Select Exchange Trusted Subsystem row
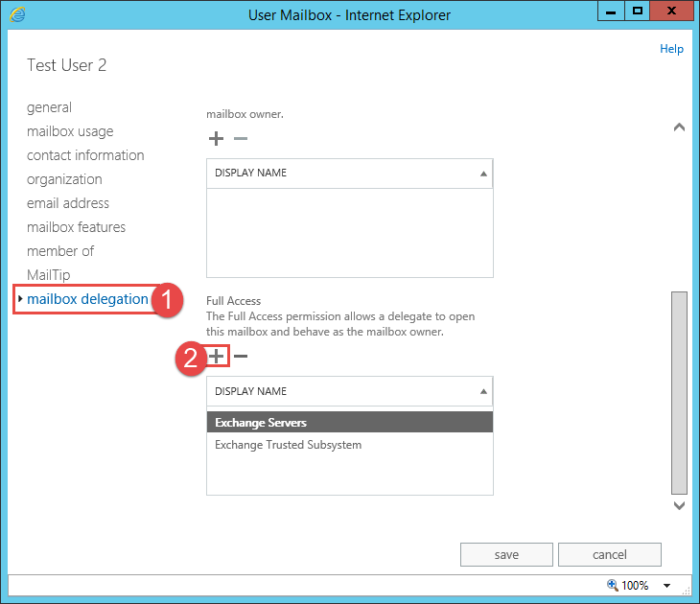The height and width of the screenshot is (604, 700). 350,445
